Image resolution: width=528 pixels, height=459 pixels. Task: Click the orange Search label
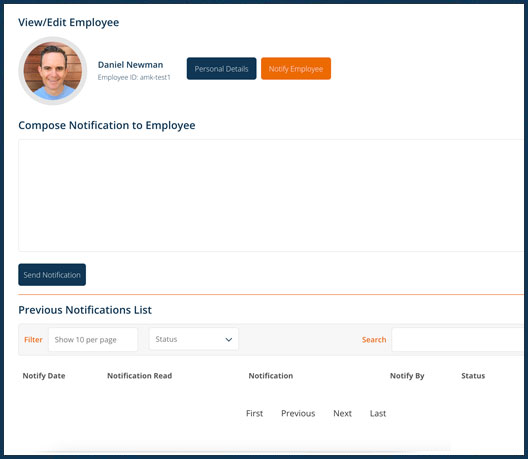click(x=374, y=339)
